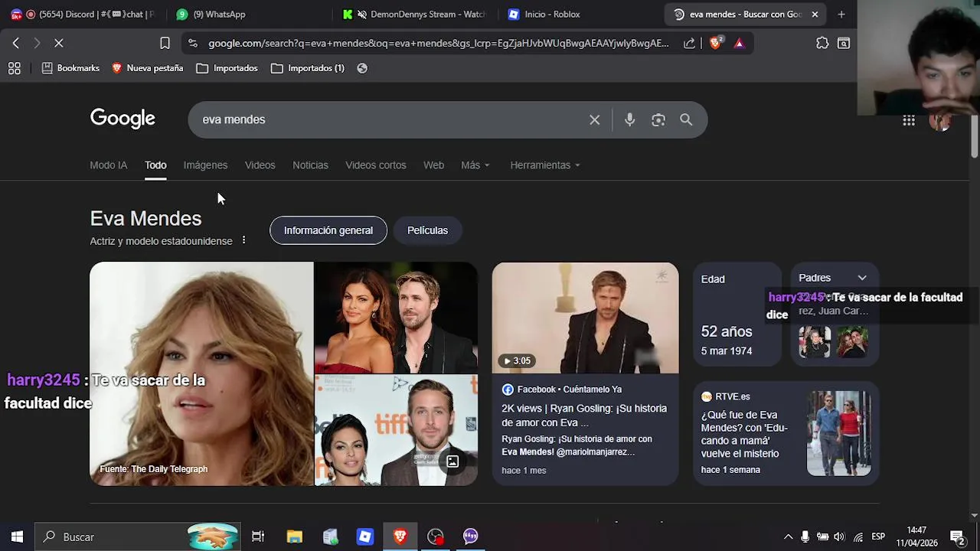Open new browser tab
The image size is (980, 551).
click(841, 14)
